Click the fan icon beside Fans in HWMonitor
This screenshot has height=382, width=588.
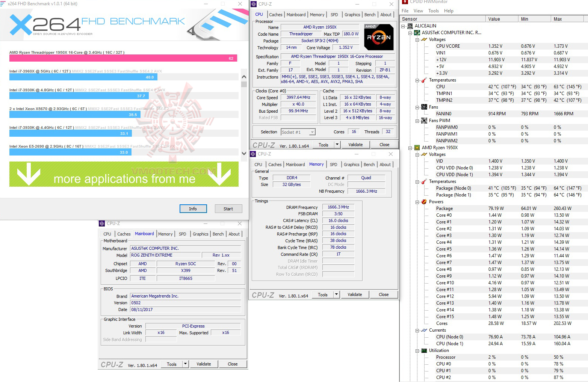(x=423, y=107)
